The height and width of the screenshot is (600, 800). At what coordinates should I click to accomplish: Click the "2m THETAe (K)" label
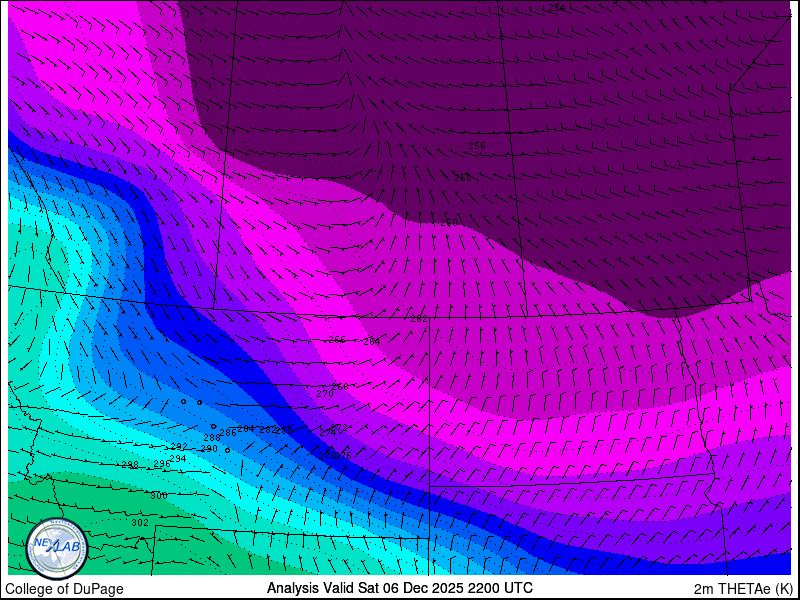click(x=743, y=589)
